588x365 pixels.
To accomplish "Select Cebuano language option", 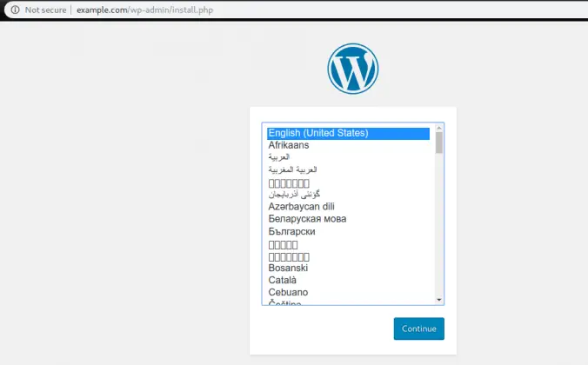I will [288, 293].
